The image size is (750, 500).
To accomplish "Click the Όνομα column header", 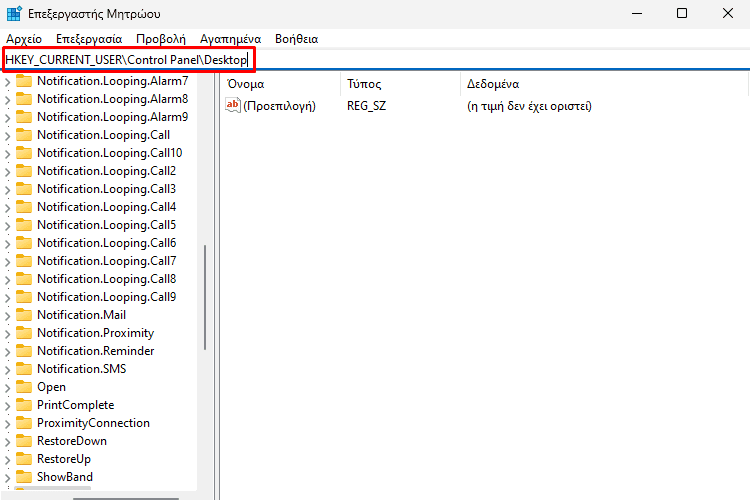I will tap(246, 84).
